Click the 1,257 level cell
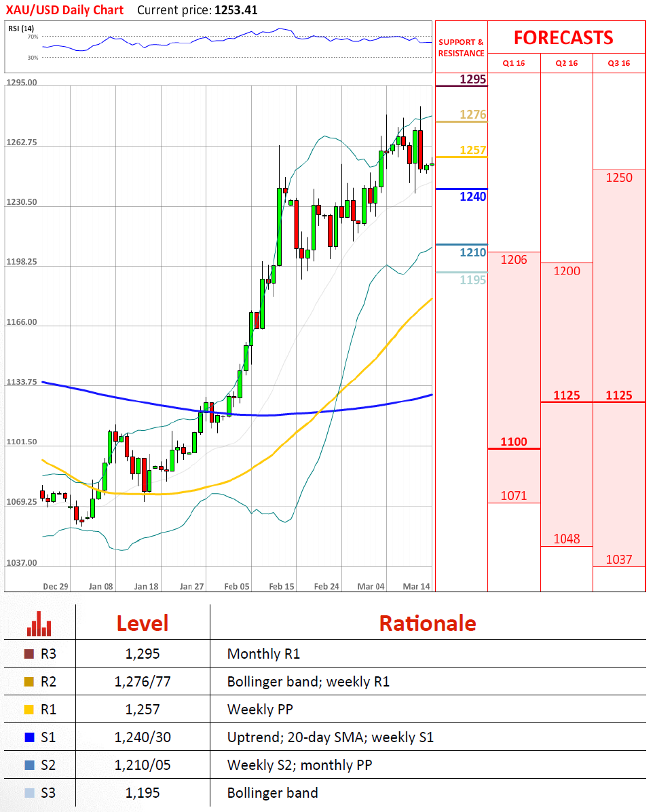The height and width of the screenshot is (812, 655). click(x=143, y=710)
